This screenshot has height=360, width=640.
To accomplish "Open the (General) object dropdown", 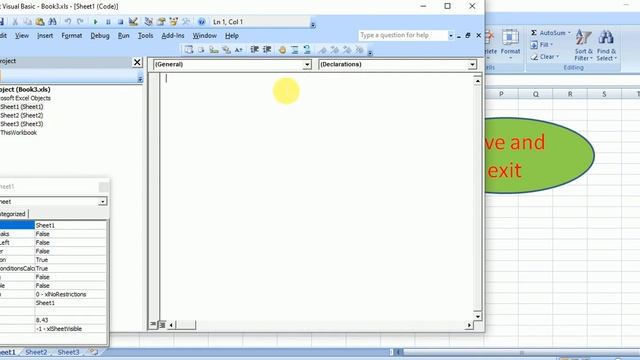I will [x=307, y=64].
